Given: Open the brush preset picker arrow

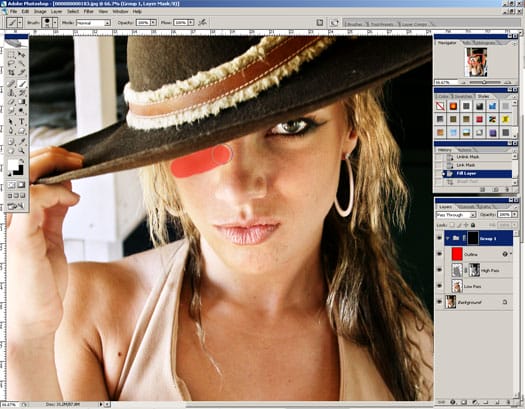Looking at the screenshot, I should [x=55, y=23].
